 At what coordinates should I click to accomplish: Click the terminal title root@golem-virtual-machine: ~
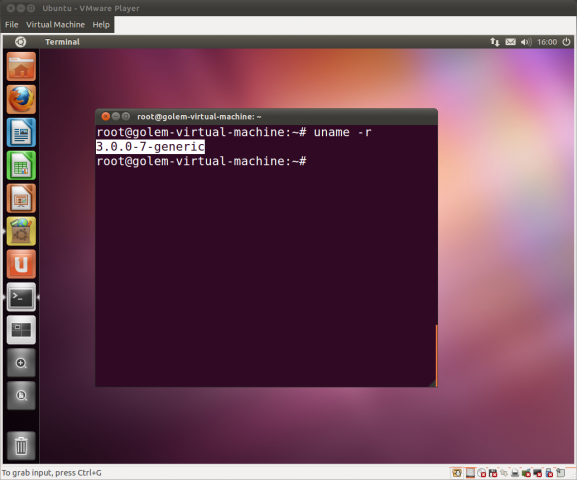pos(199,117)
